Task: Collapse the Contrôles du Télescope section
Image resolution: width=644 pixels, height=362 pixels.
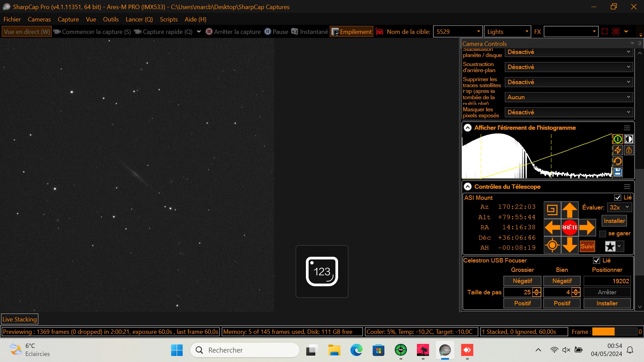Action: pyautogui.click(x=468, y=187)
